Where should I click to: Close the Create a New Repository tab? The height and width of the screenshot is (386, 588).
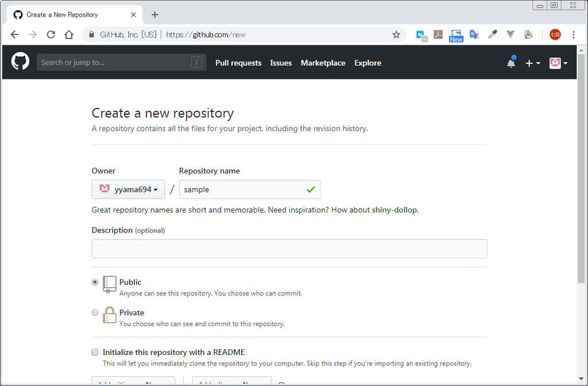133,14
